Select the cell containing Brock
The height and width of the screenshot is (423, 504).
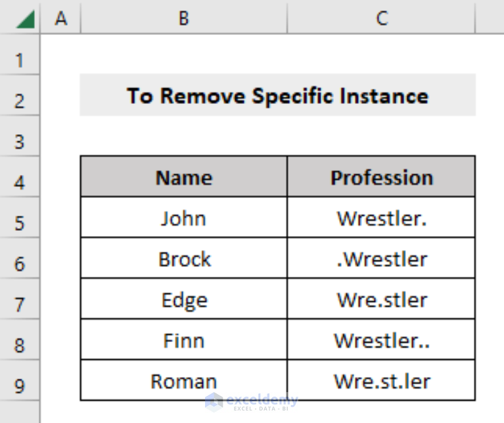pyautogui.click(x=184, y=258)
